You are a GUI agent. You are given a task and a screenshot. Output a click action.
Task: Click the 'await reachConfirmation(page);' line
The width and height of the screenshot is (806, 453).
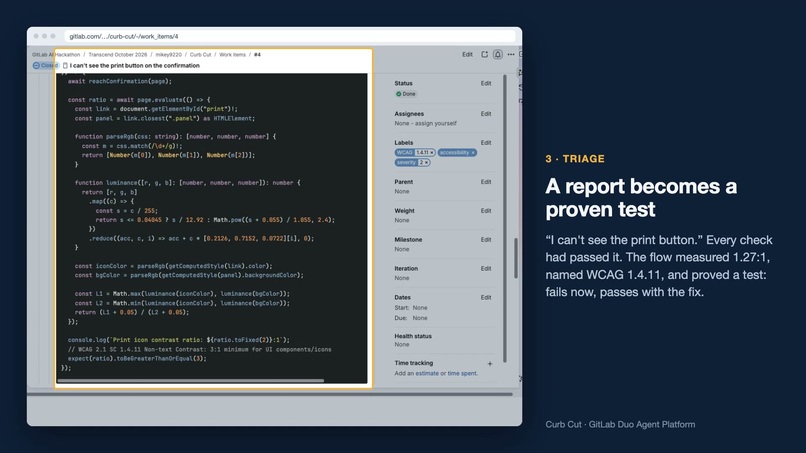pyautogui.click(x=120, y=81)
